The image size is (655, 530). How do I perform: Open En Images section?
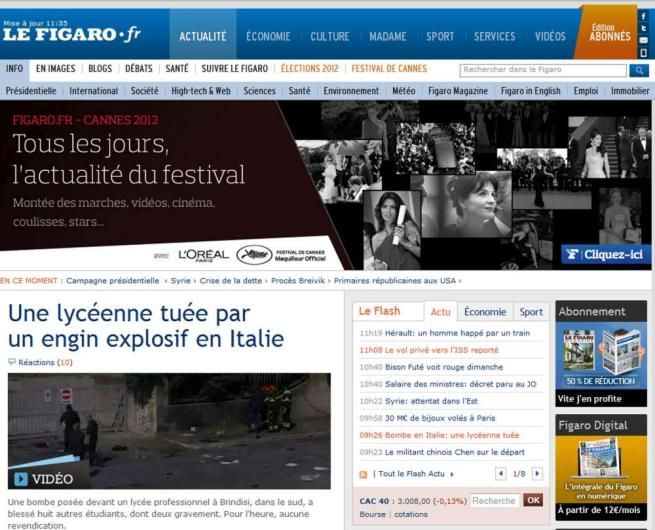point(56,68)
